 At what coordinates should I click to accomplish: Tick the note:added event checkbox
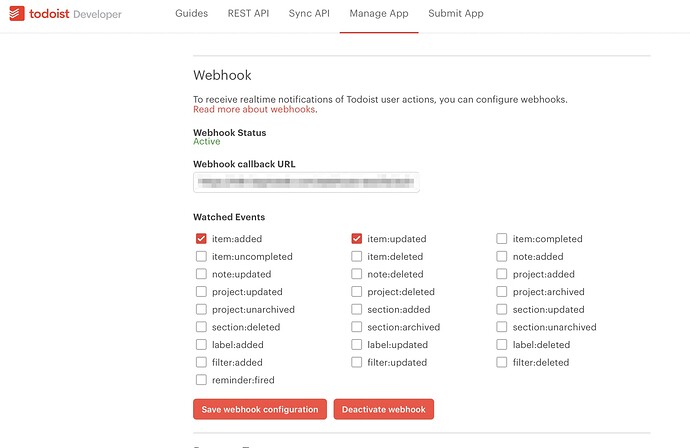(502, 257)
